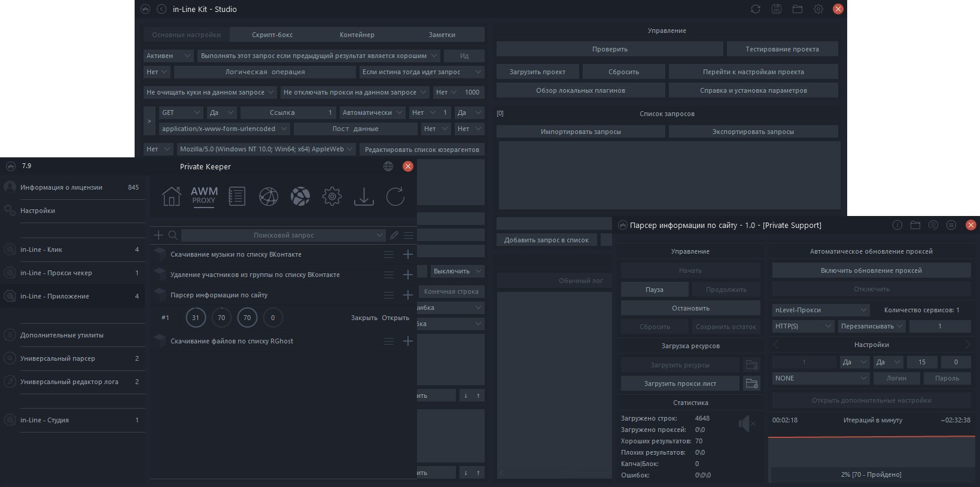Viewport: 980px width, 487px height.
Task: Open the Mozilla/5.0 user agent dropdown
Action: coord(266,149)
